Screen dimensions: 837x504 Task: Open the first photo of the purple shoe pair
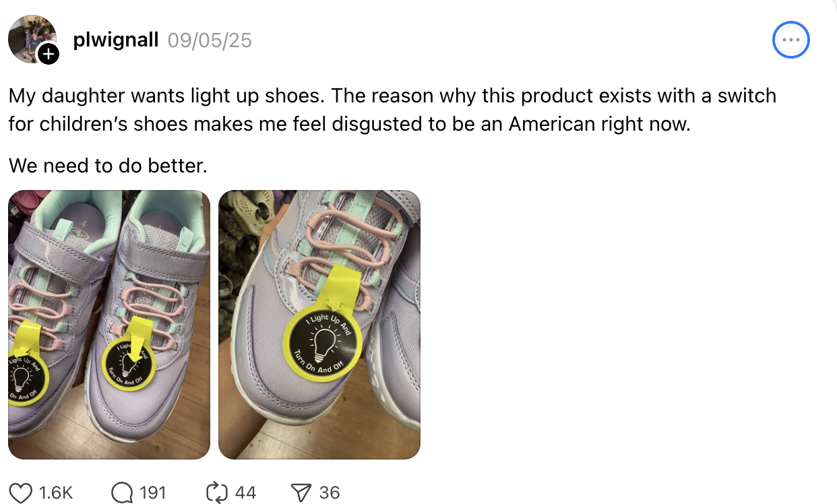(109, 325)
